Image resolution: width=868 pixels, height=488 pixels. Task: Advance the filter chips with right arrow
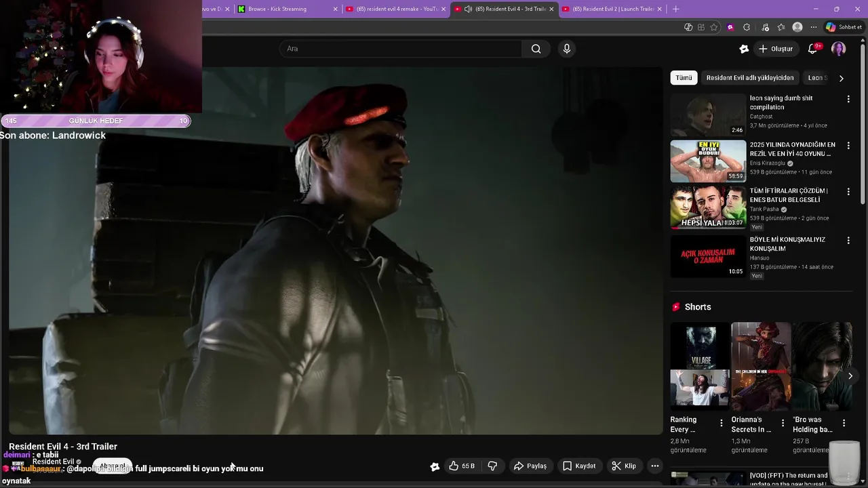pos(842,78)
